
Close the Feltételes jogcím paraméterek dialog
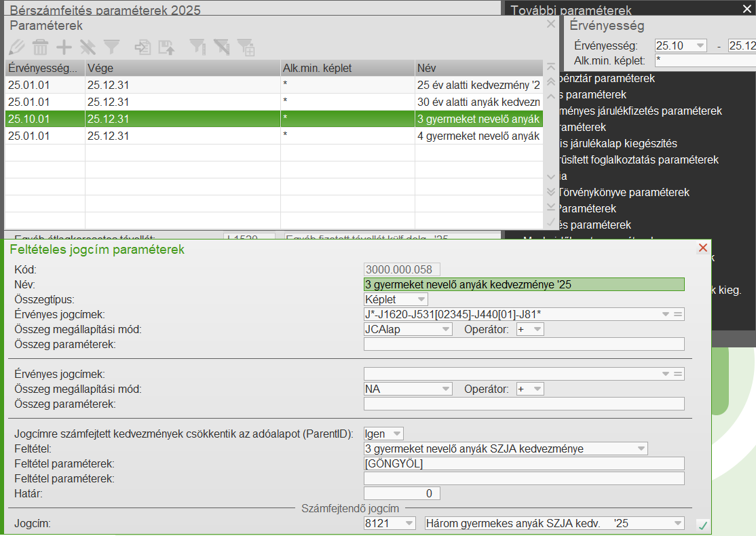coord(703,248)
